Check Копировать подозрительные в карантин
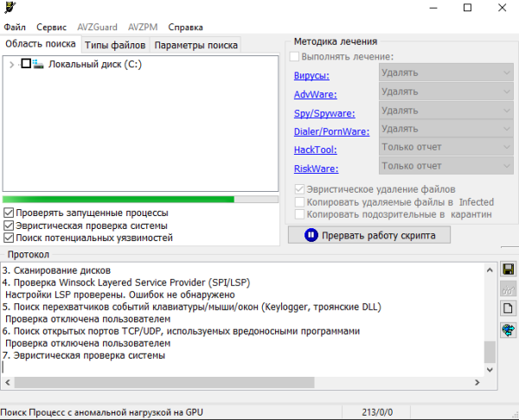Image resolution: width=519 pixels, height=420 pixels. (299, 214)
